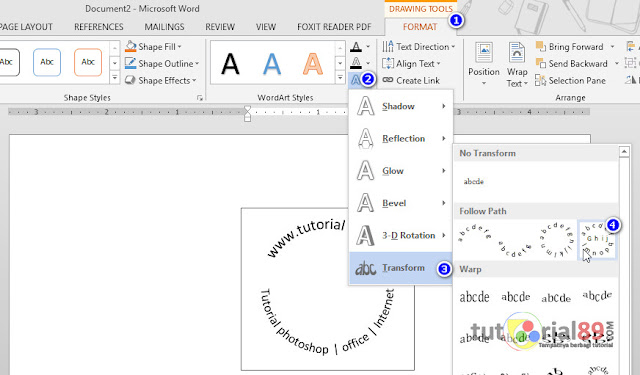The width and height of the screenshot is (640, 375).
Task: Switch to the Review tab
Action: point(220,27)
